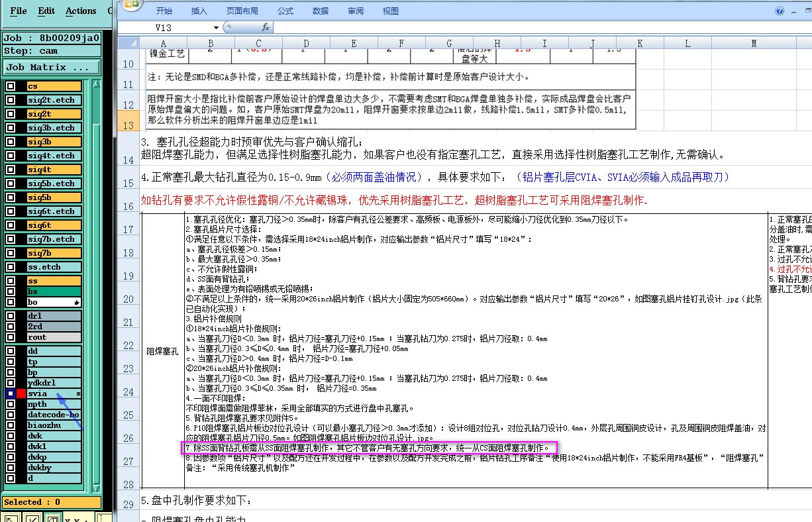Toggle the sig2t.etch layer checkbox
This screenshot has height=522, width=812.
[11, 100]
